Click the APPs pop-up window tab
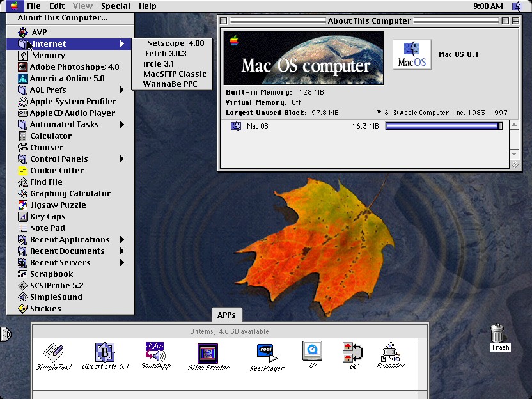 (226, 315)
